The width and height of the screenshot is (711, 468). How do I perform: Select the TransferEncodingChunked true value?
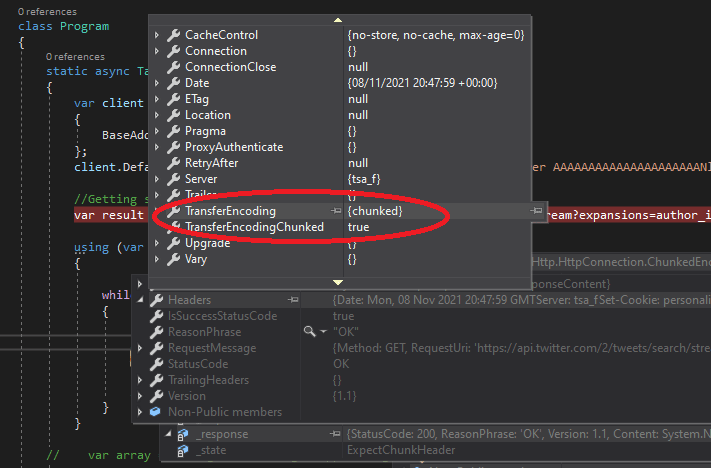coord(359,227)
